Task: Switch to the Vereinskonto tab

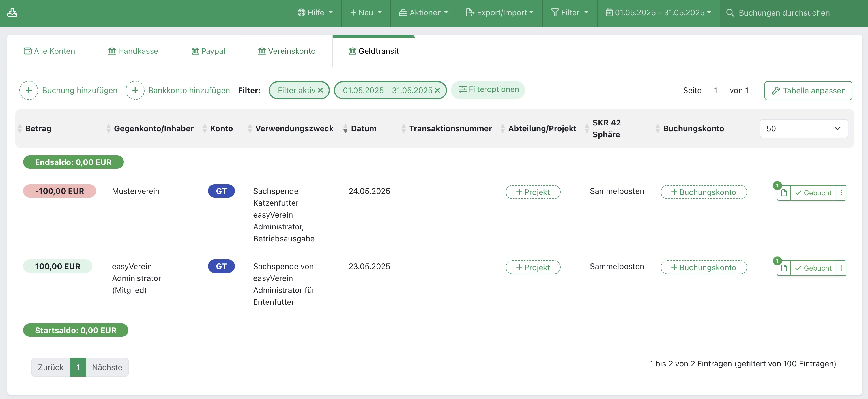Action: [x=287, y=51]
